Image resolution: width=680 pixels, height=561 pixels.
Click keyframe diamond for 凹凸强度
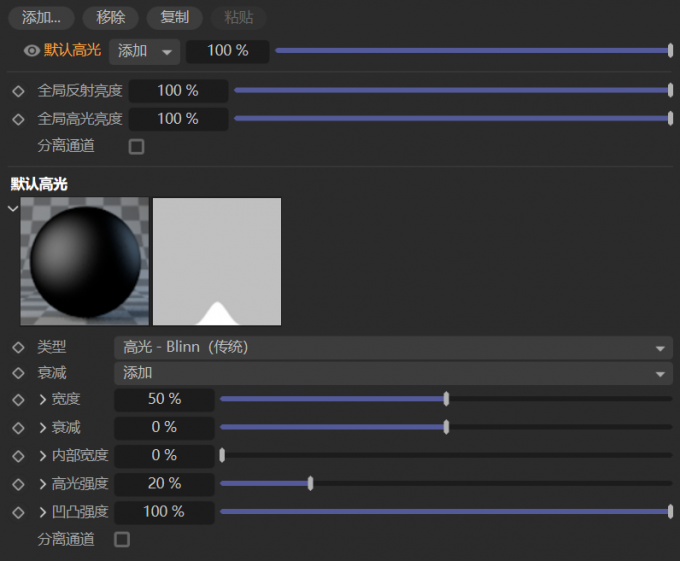[x=18, y=512]
